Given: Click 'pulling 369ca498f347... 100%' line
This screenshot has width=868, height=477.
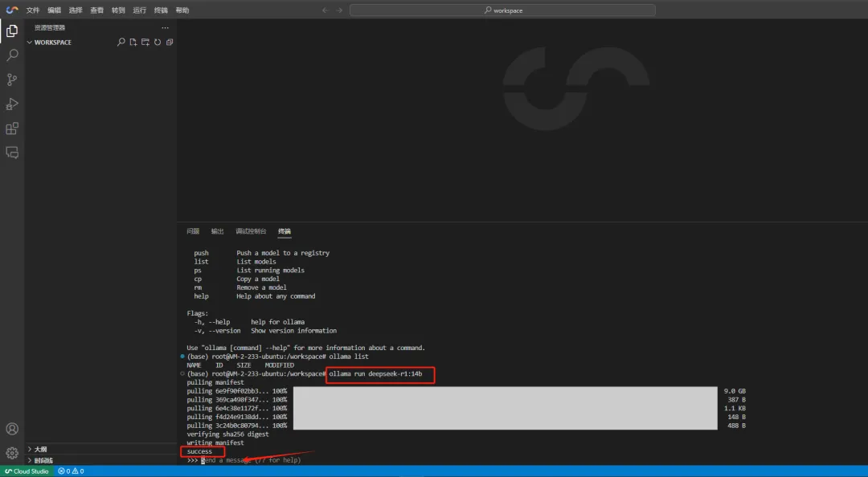Looking at the screenshot, I should coord(236,400).
